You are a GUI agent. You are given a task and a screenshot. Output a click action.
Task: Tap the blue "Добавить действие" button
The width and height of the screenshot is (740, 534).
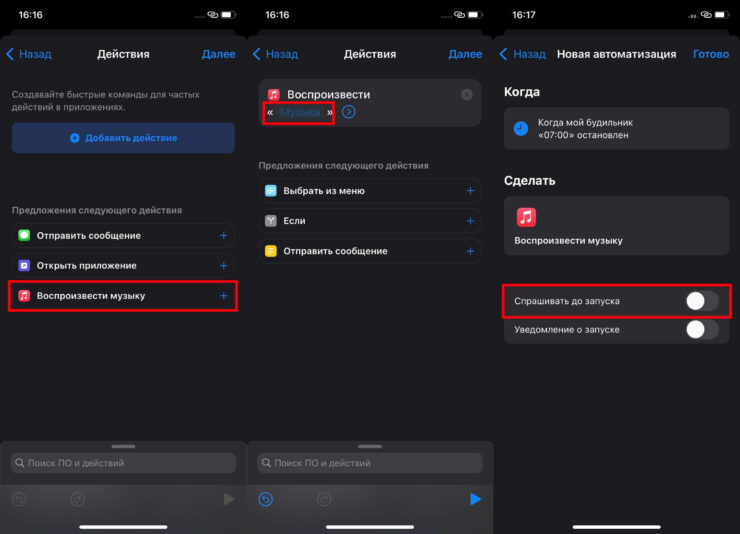[123, 138]
